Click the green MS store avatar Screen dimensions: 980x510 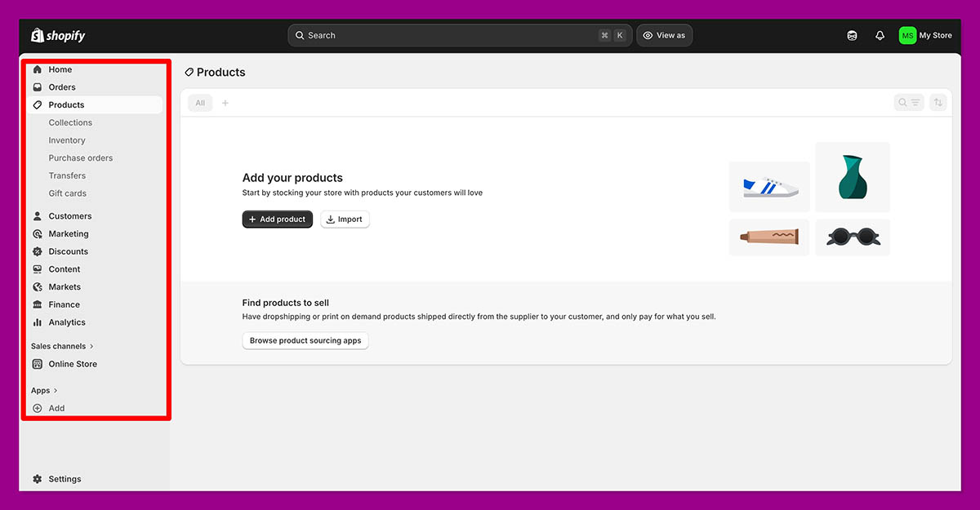tap(906, 35)
